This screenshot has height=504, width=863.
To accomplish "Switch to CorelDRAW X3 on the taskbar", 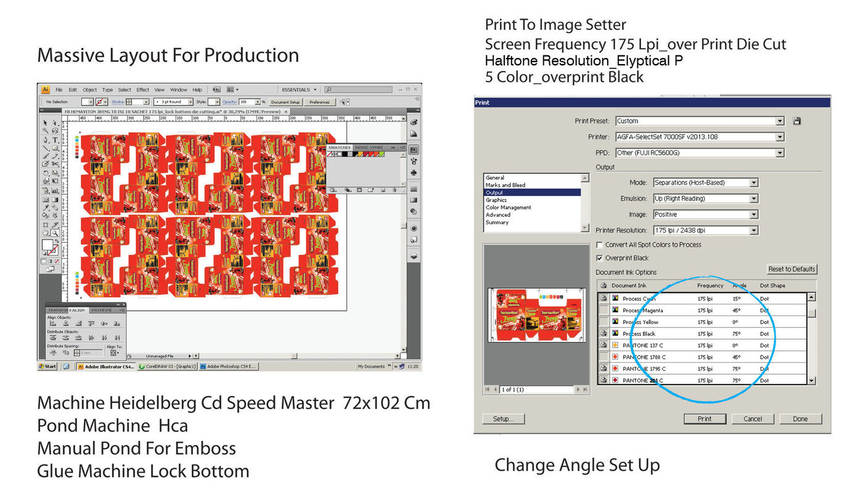I will [167, 367].
